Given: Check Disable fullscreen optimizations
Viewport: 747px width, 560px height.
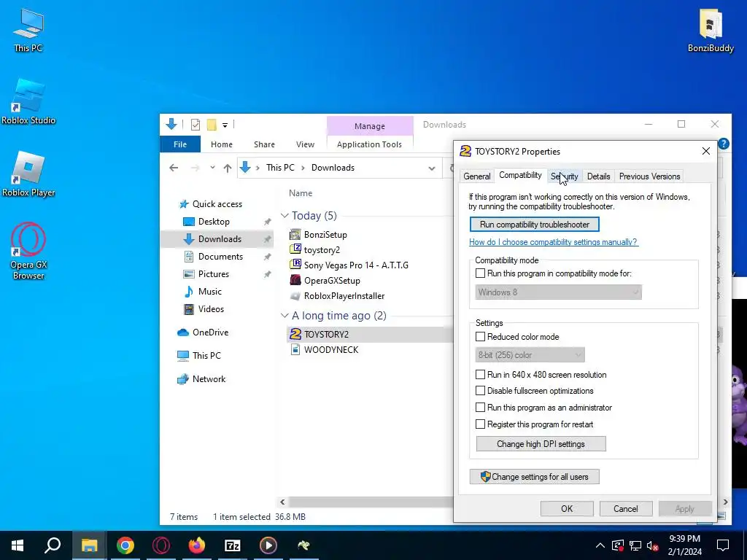Looking at the screenshot, I should tap(480, 391).
